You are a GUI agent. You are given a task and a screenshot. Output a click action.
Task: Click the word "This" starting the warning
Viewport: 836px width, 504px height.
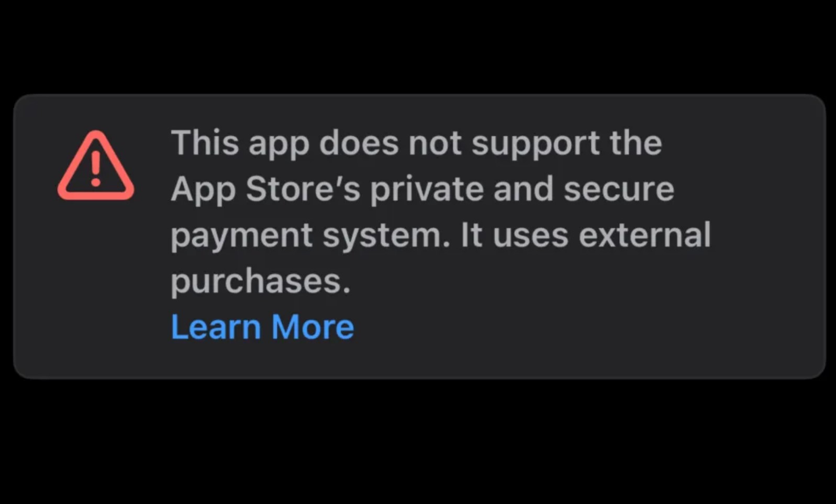[x=205, y=142]
